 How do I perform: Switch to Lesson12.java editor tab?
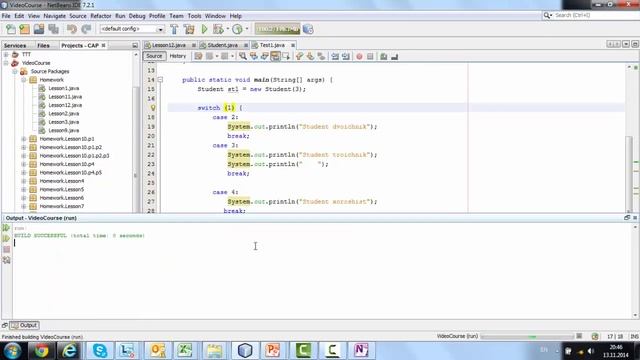pos(169,45)
